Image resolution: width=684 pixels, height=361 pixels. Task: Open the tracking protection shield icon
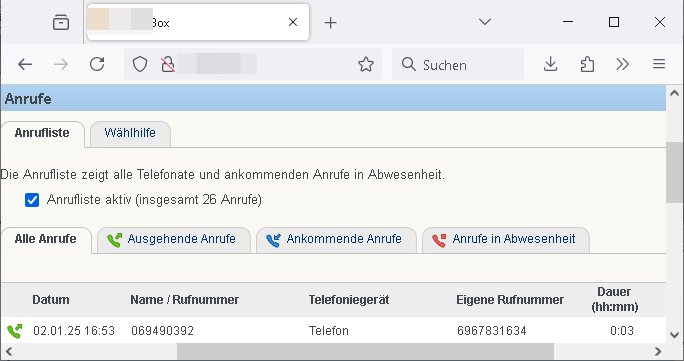[140, 65]
